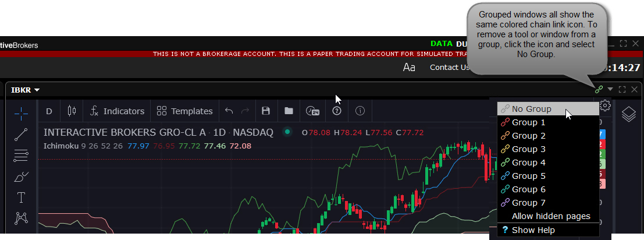Click the Ichimoku indicator label
This screenshot has height=240, width=644.
(x=61, y=146)
